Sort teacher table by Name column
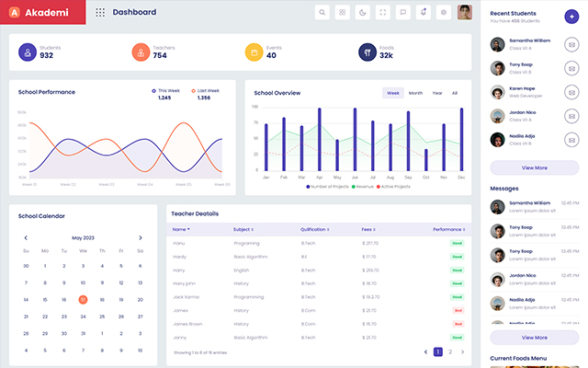588x368 pixels. click(x=181, y=229)
